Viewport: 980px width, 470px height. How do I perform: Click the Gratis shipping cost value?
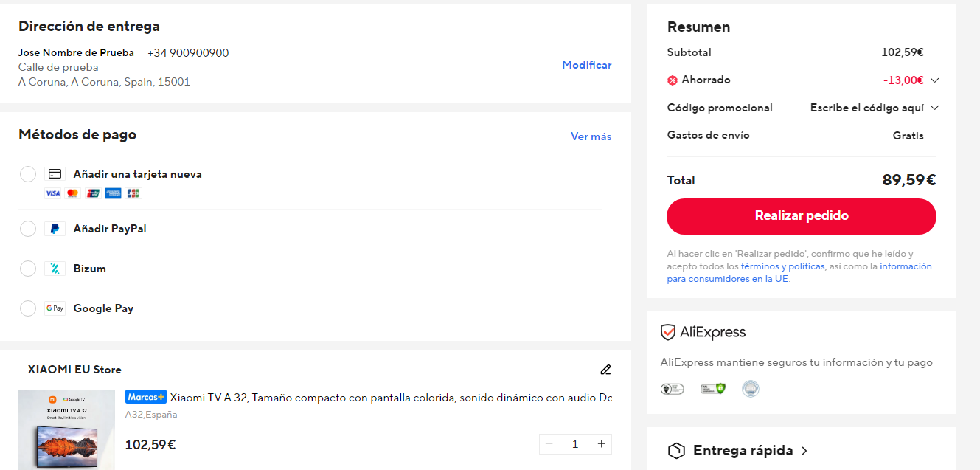(x=908, y=136)
